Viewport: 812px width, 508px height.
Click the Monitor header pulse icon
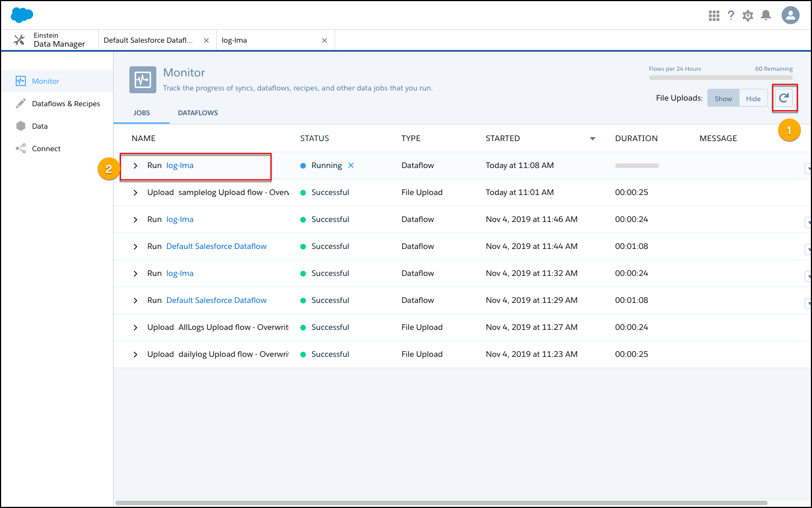(x=143, y=80)
